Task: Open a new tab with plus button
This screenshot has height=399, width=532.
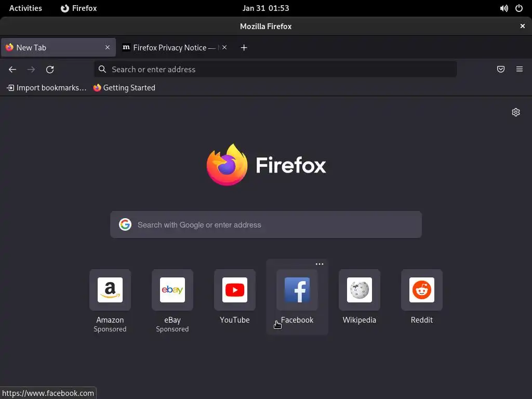Action: pyautogui.click(x=244, y=47)
